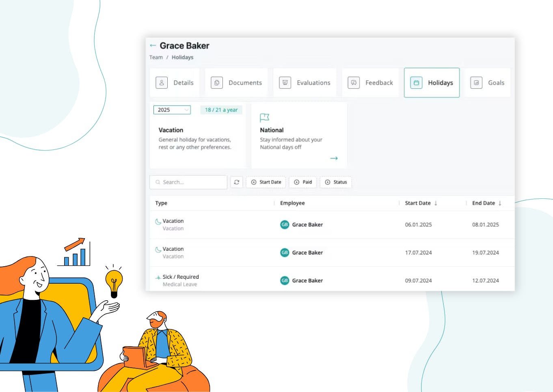Click GB avatar in the 06.01.2025 row
This screenshot has width=553, height=392.
pos(285,224)
